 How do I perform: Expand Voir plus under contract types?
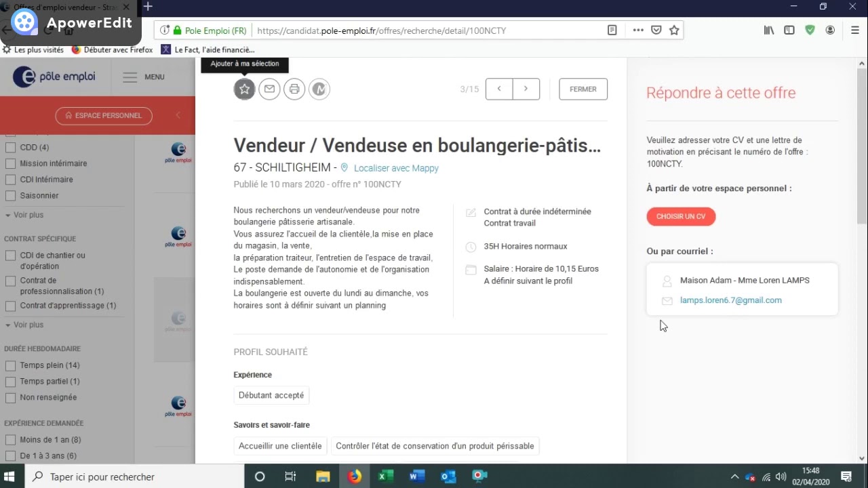24,215
